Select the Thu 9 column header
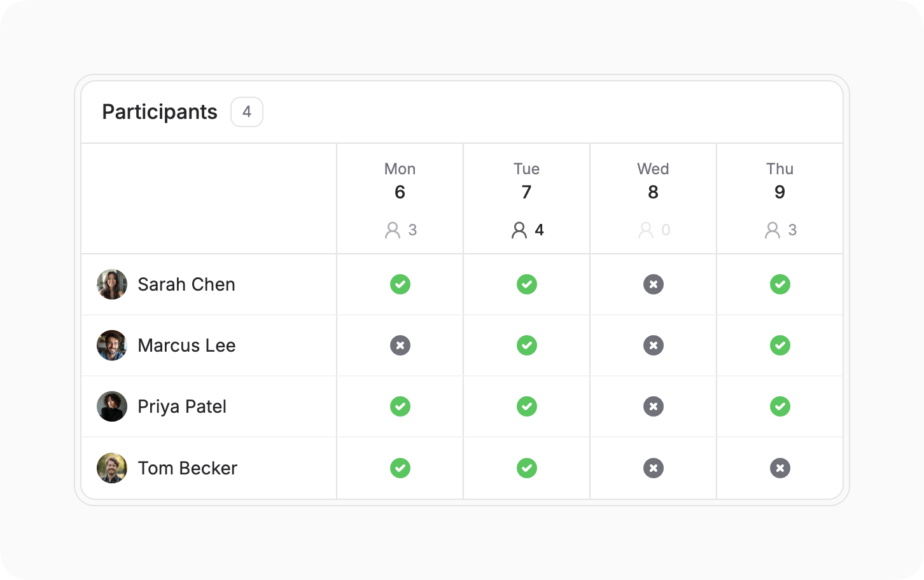Image resolution: width=924 pixels, height=580 pixels. click(780, 198)
